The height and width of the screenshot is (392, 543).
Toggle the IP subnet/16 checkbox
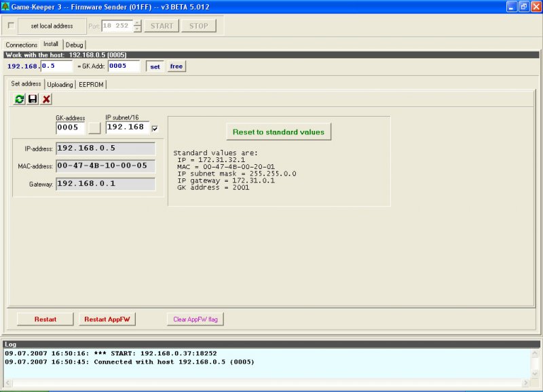click(x=155, y=128)
